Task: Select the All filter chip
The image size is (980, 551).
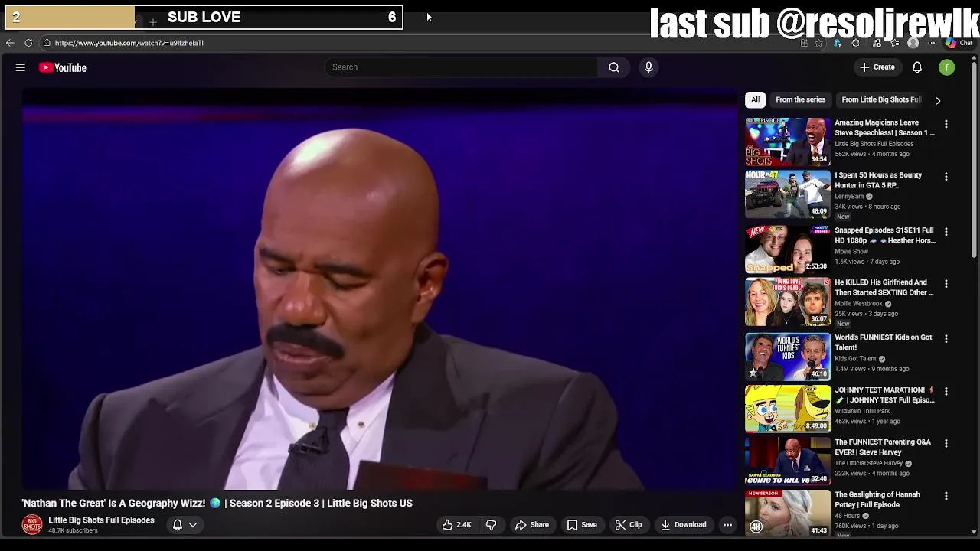Action: [755, 99]
